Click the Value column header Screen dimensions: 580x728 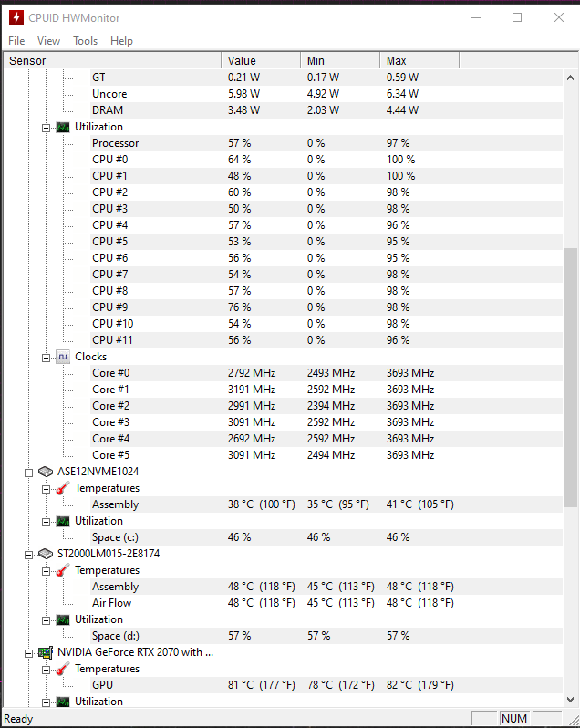(261, 60)
